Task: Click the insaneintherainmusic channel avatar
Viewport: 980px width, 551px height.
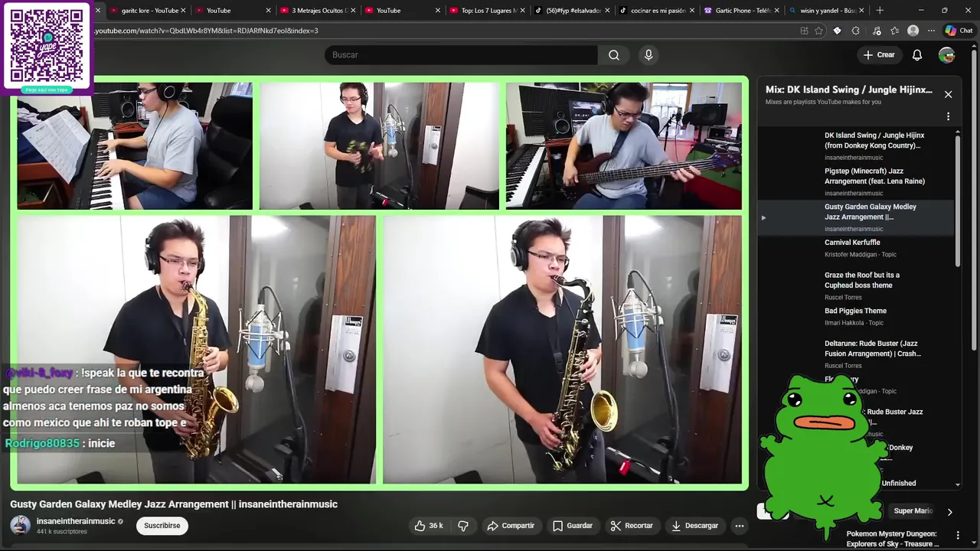Action: point(21,526)
